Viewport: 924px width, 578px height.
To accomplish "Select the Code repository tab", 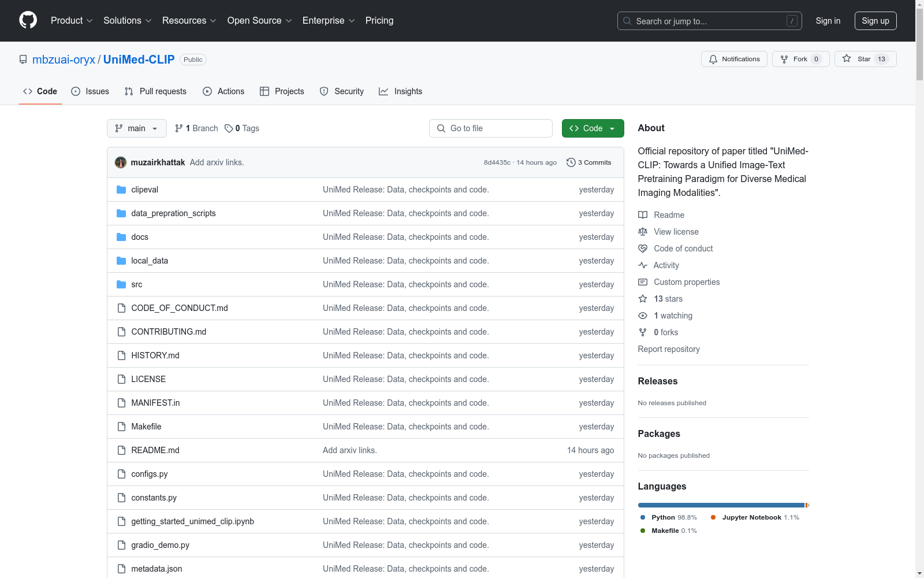I will point(40,91).
